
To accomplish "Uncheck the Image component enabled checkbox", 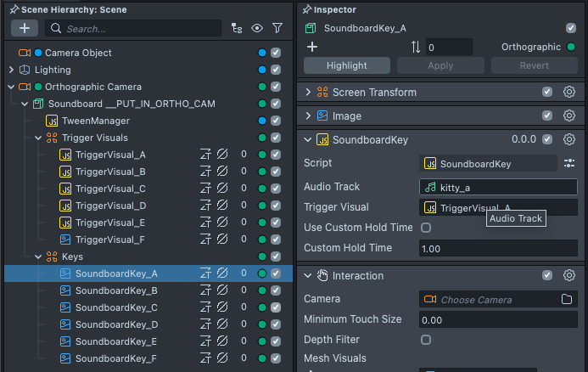I will tap(547, 116).
